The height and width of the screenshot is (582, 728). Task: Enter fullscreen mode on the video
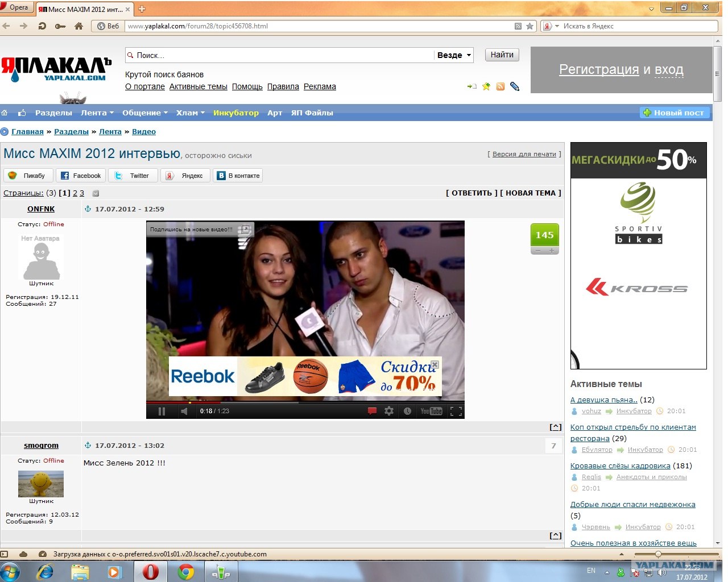point(456,411)
